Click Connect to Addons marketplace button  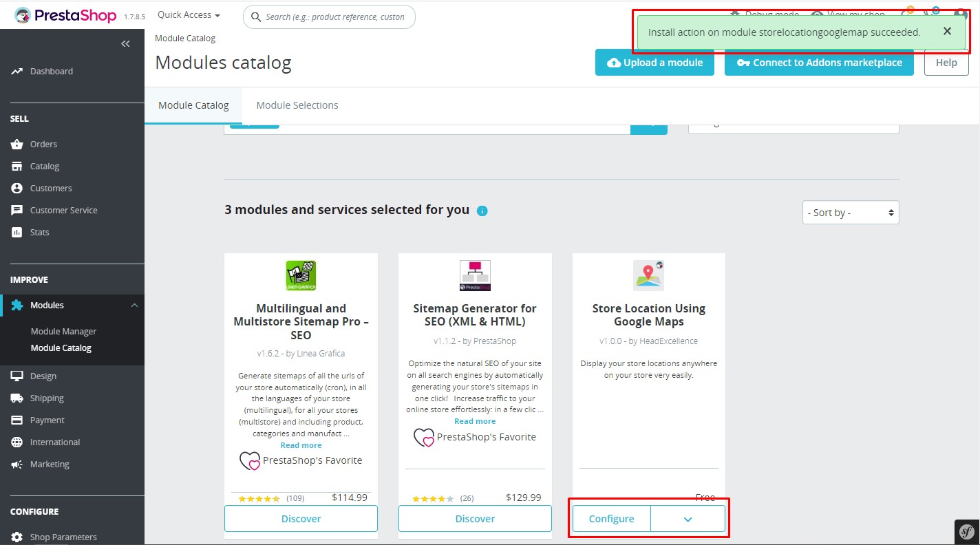(x=819, y=63)
